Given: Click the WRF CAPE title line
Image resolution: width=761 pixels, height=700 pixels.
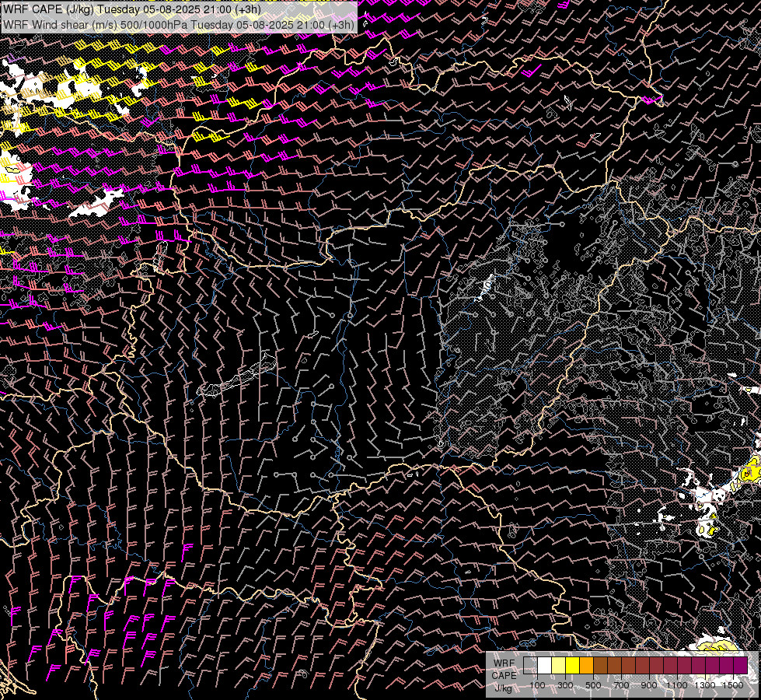Looking at the screenshot, I should pyautogui.click(x=131, y=9).
